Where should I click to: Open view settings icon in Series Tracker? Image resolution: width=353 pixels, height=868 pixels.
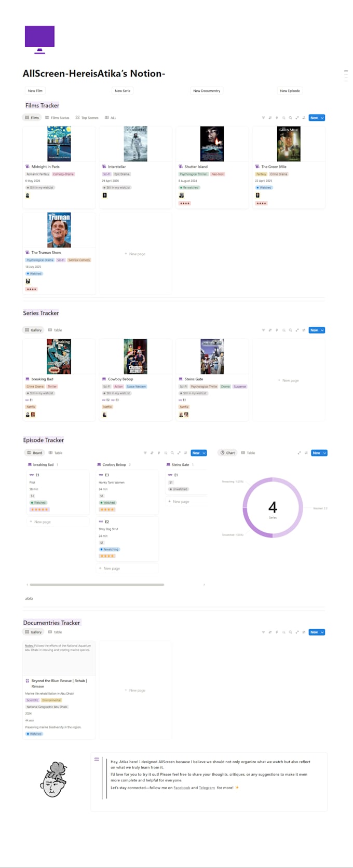[304, 330]
